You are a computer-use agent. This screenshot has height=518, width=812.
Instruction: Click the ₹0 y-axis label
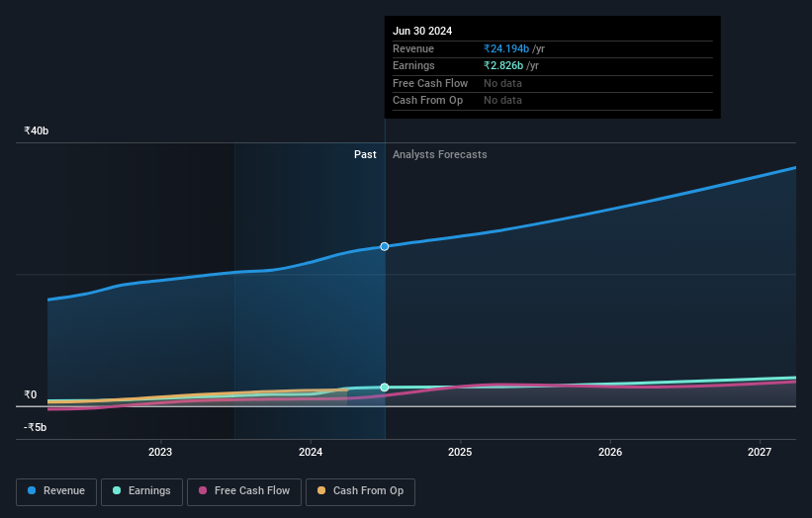coord(31,394)
